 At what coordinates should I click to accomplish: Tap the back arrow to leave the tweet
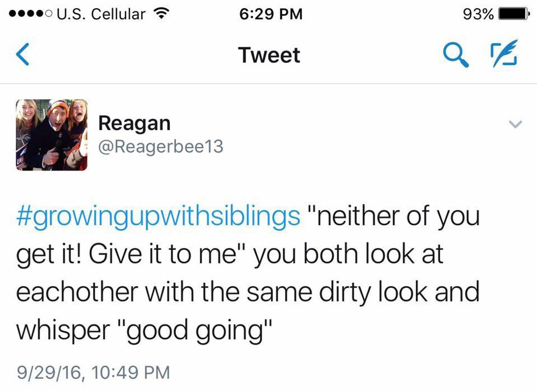(x=22, y=55)
